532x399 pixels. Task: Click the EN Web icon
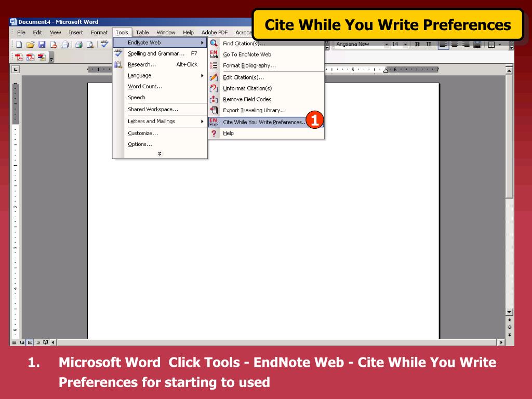pos(214,54)
